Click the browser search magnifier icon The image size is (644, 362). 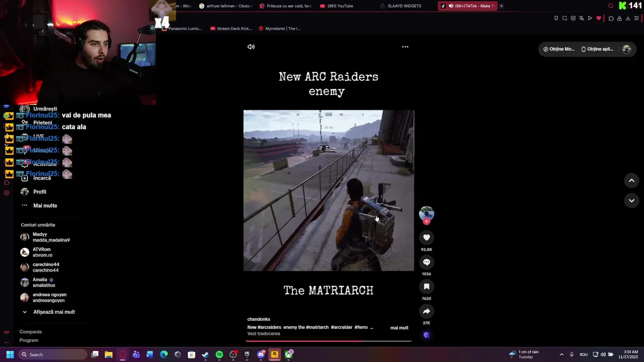(x=611, y=6)
